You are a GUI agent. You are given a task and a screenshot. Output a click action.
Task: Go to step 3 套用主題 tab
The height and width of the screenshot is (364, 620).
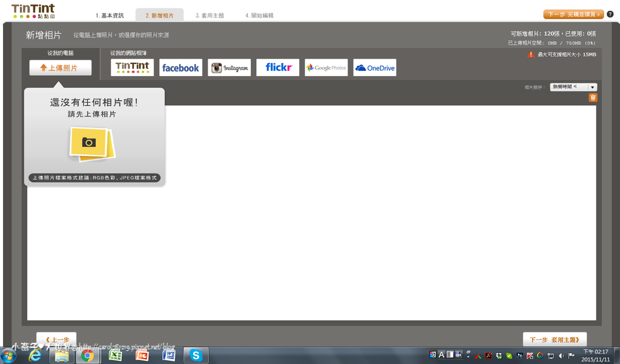(209, 15)
